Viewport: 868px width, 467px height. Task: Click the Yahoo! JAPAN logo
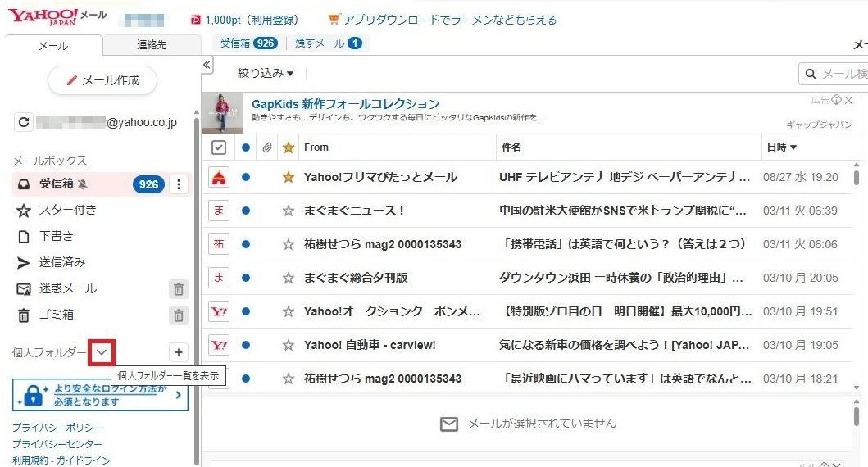[x=43, y=18]
